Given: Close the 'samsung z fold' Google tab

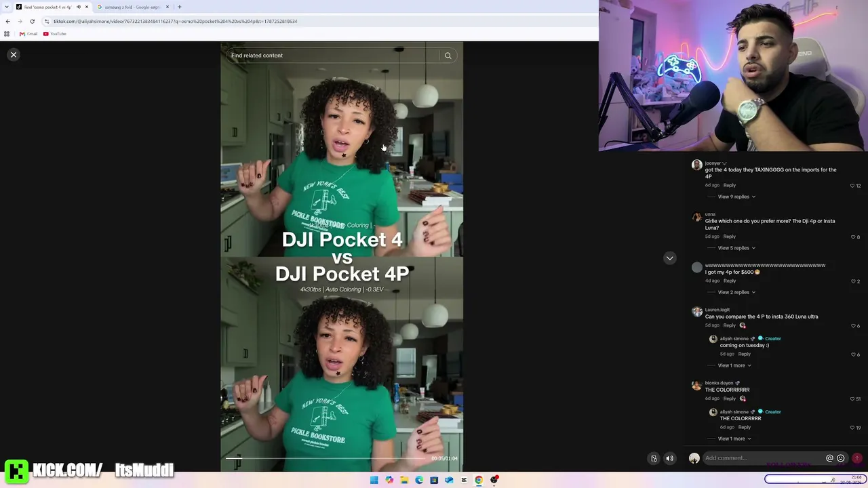Looking at the screenshot, I should [167, 7].
